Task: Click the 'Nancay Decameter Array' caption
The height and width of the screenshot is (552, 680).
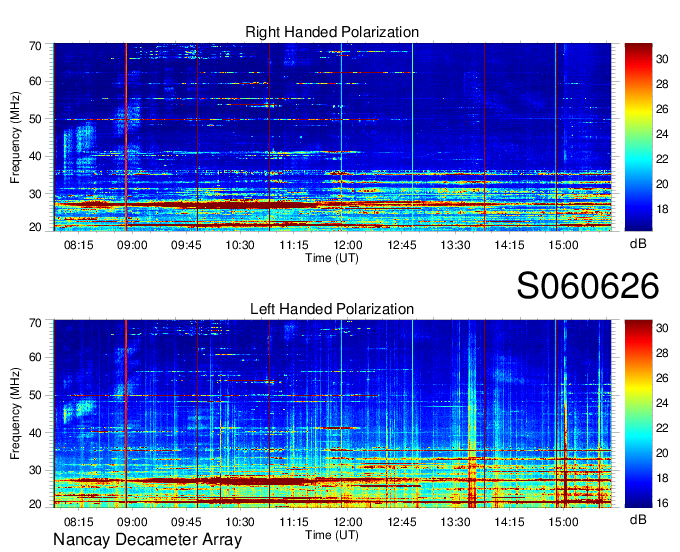Action: (147, 540)
